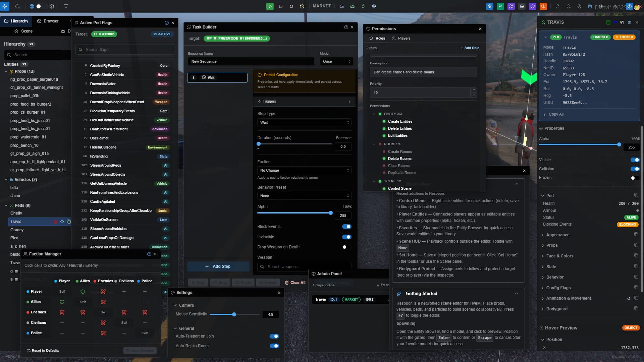Click the vehicle car icon in toolbar
This screenshot has width=644, height=362.
tap(352, 6)
